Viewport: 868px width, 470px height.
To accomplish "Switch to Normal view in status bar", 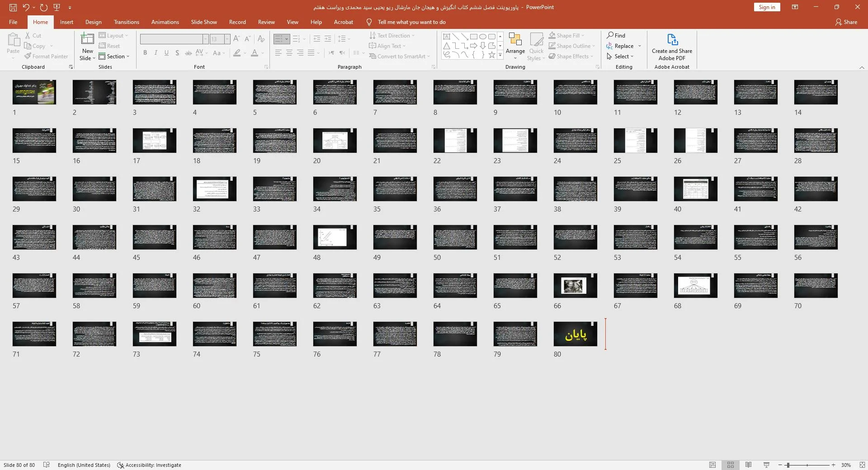I will point(712,465).
